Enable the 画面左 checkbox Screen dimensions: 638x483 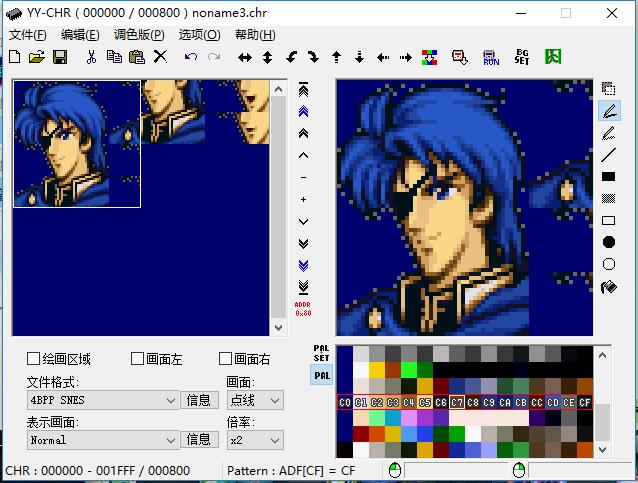tap(137, 359)
